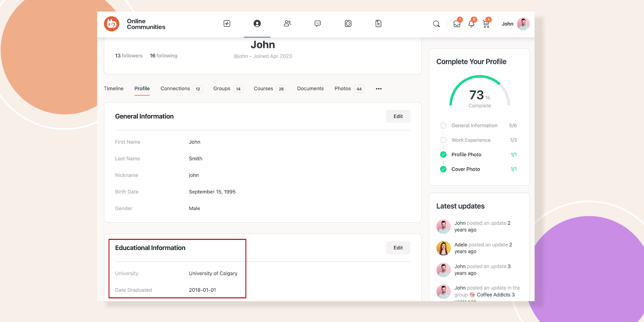
Task: Click John's avatar on the 3 years ago update
Action: click(444, 270)
